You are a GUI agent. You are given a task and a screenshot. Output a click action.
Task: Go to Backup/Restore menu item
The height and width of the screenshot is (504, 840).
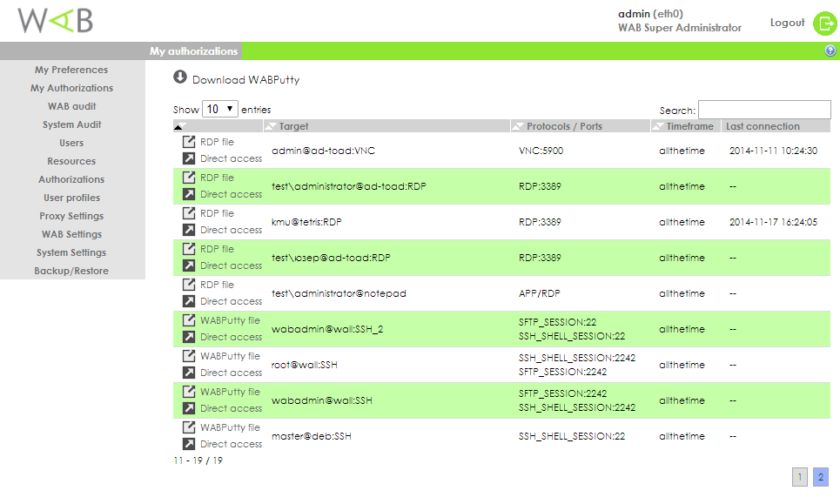[x=71, y=271]
